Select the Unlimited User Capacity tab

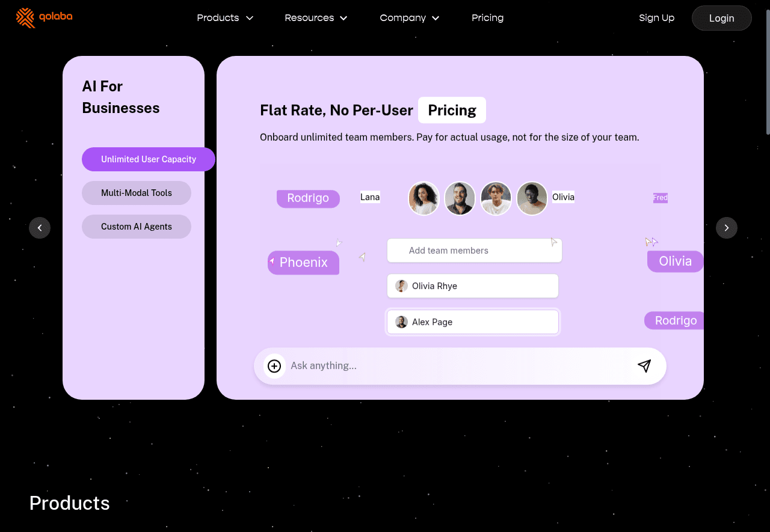(148, 159)
